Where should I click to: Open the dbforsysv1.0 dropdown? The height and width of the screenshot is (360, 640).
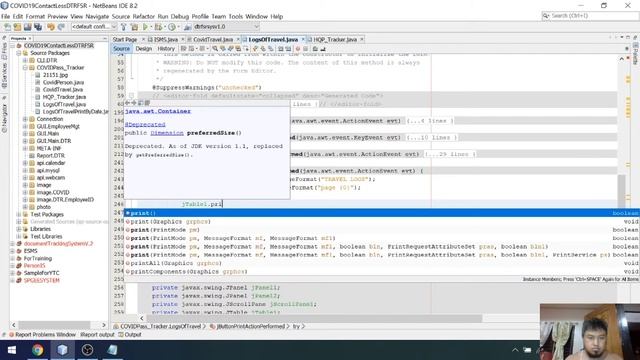click(x=226, y=27)
